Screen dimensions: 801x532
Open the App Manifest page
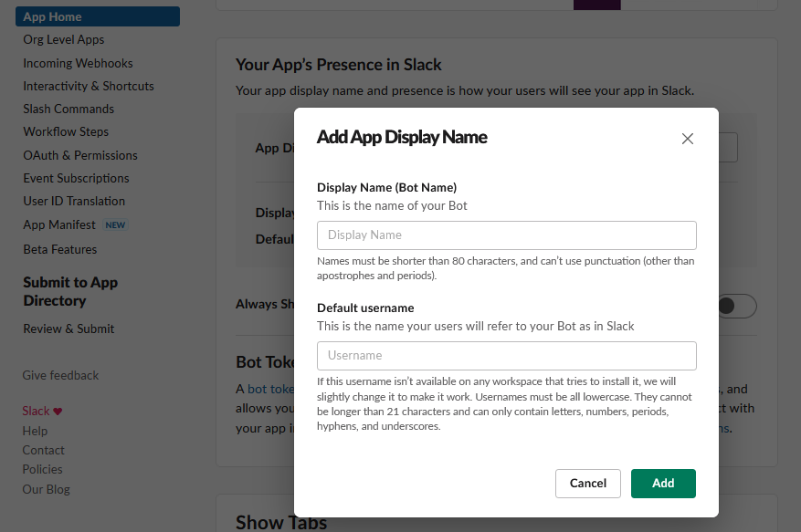click(x=59, y=225)
